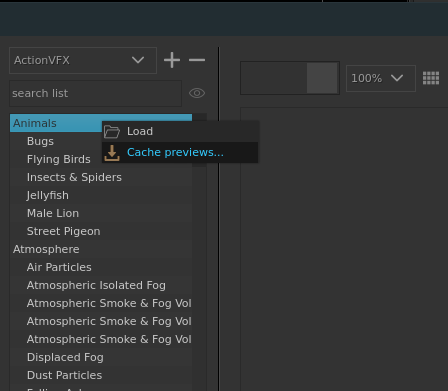
Task: Select the Bugs item
Action: (x=101, y=141)
